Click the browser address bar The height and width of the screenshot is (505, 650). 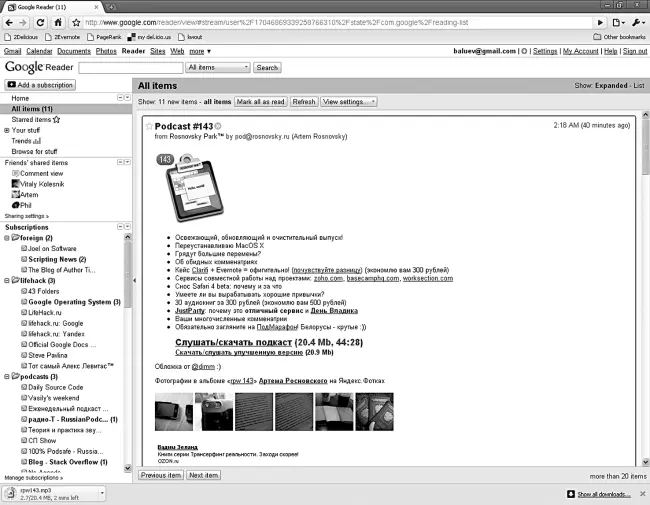point(337,22)
